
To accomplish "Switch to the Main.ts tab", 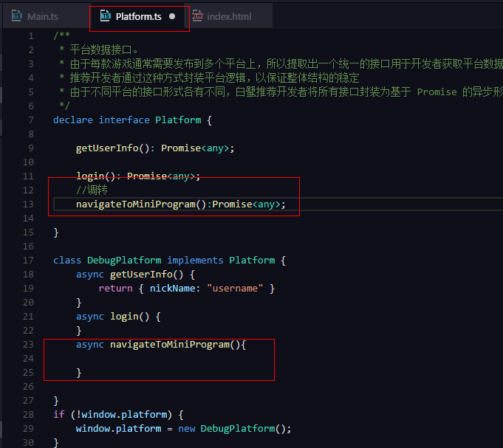I will tap(44, 16).
